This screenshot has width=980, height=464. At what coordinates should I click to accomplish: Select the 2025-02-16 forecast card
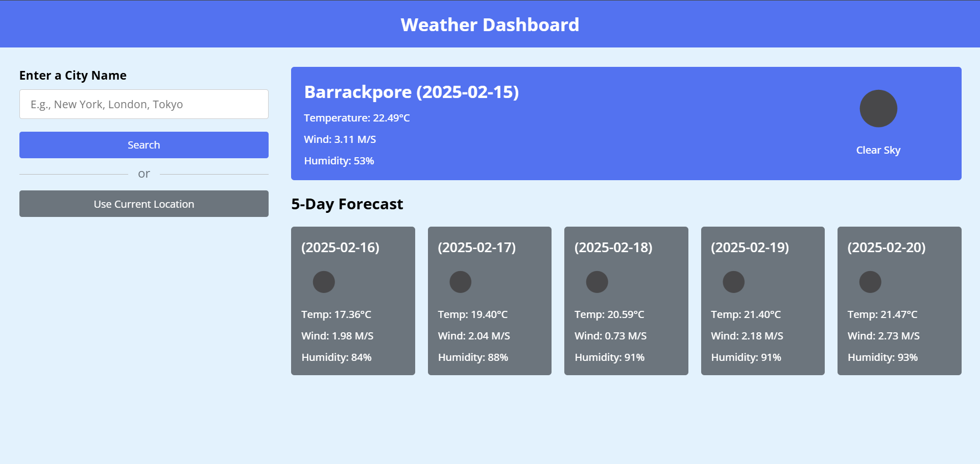(352, 301)
